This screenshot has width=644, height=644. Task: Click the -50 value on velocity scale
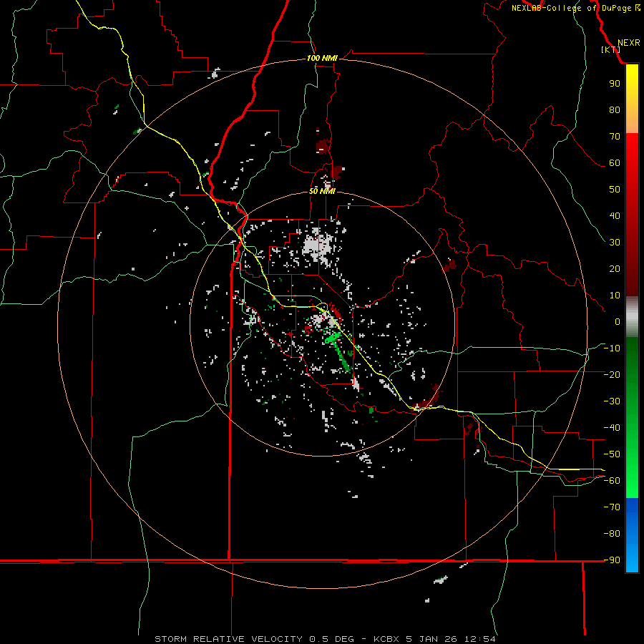pos(612,454)
